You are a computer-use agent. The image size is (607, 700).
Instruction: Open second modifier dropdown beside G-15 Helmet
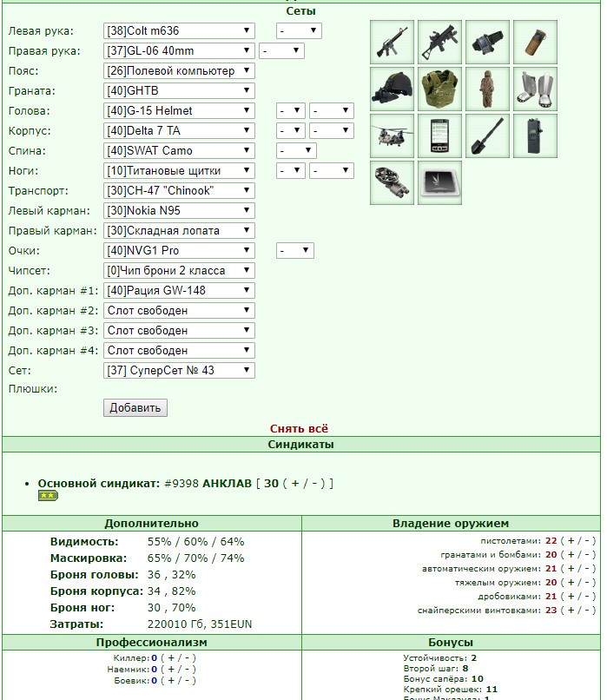click(332, 110)
